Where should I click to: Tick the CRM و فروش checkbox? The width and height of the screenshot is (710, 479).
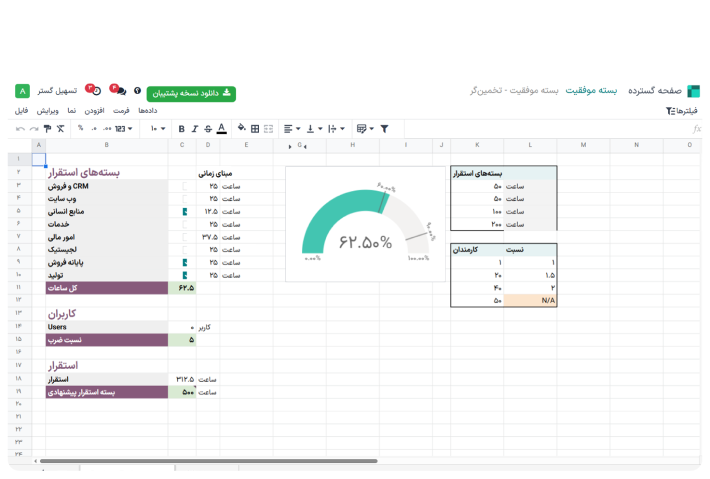click(185, 186)
